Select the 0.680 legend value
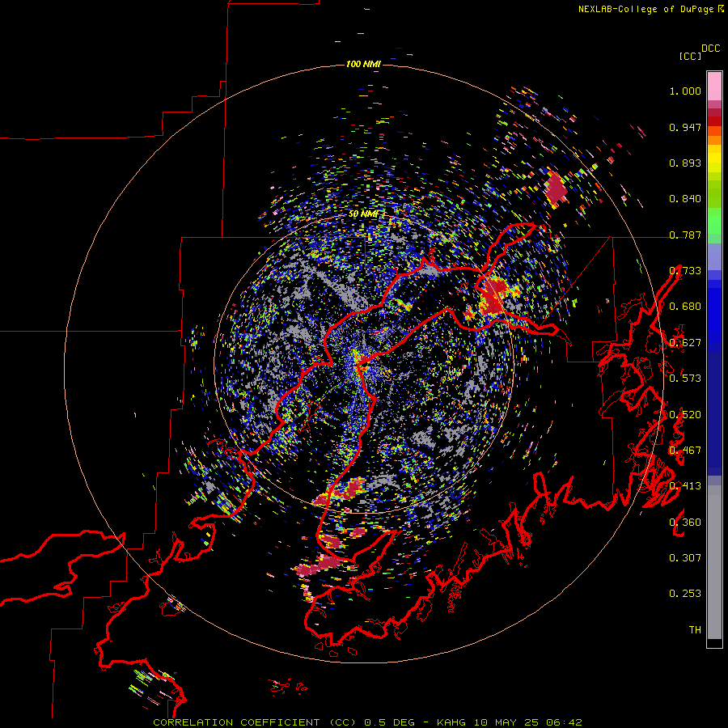 pos(685,307)
